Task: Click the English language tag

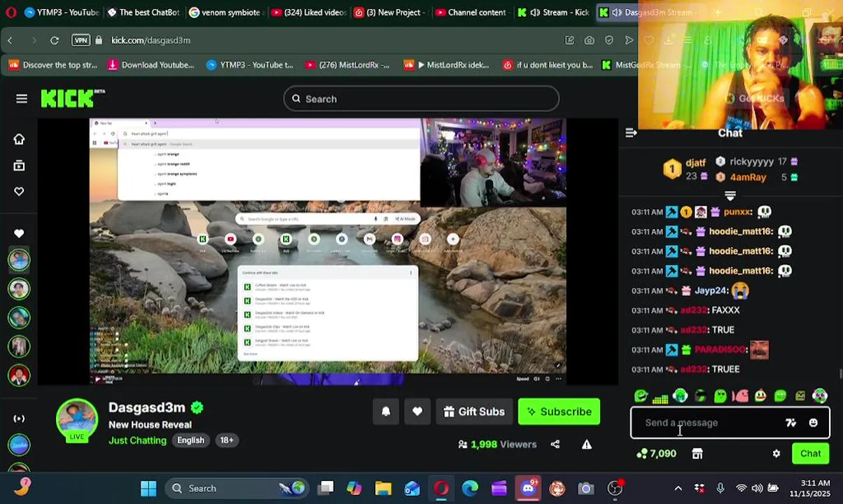Action: coord(190,440)
